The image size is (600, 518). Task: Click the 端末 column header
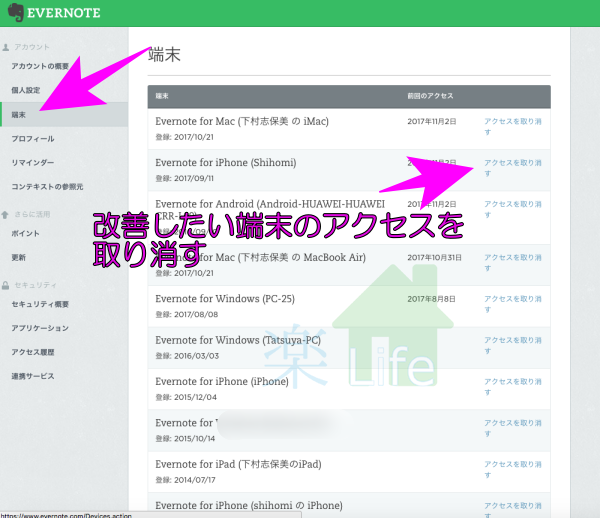[x=162, y=96]
